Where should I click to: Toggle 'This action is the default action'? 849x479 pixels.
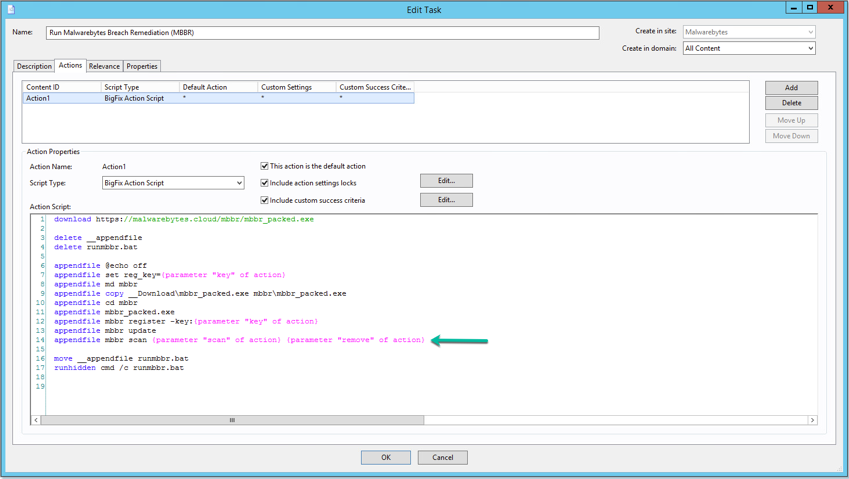(x=264, y=166)
